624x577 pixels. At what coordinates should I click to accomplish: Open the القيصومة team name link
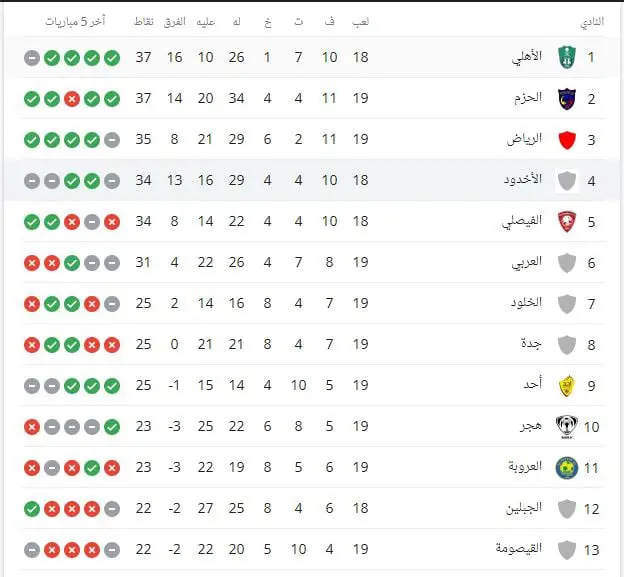tap(519, 548)
